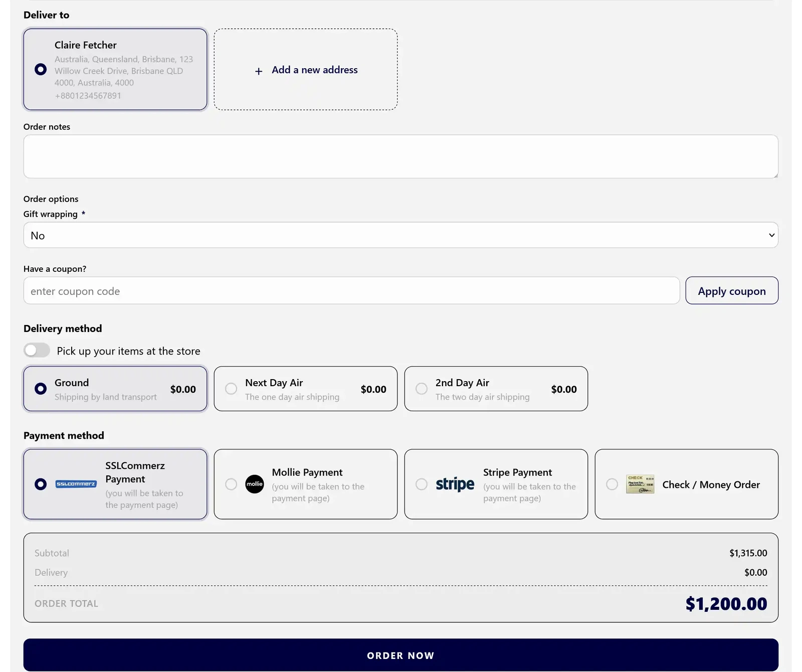
Task: Toggle pick up items at the store
Action: pos(37,350)
